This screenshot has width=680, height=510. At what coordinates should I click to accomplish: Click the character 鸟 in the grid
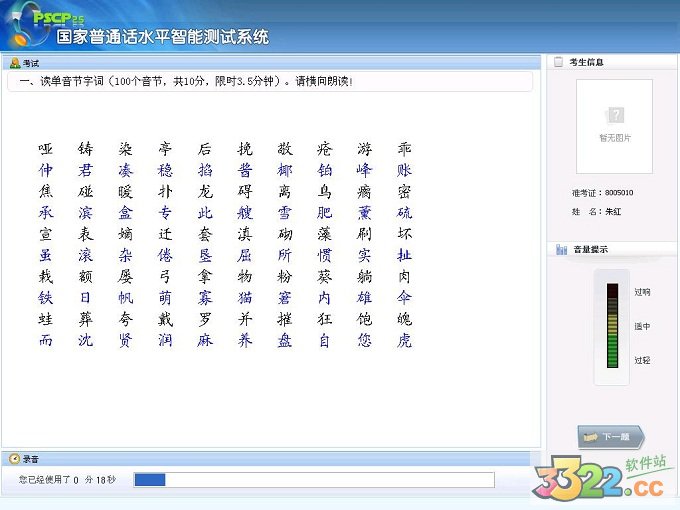pyautogui.click(x=324, y=191)
